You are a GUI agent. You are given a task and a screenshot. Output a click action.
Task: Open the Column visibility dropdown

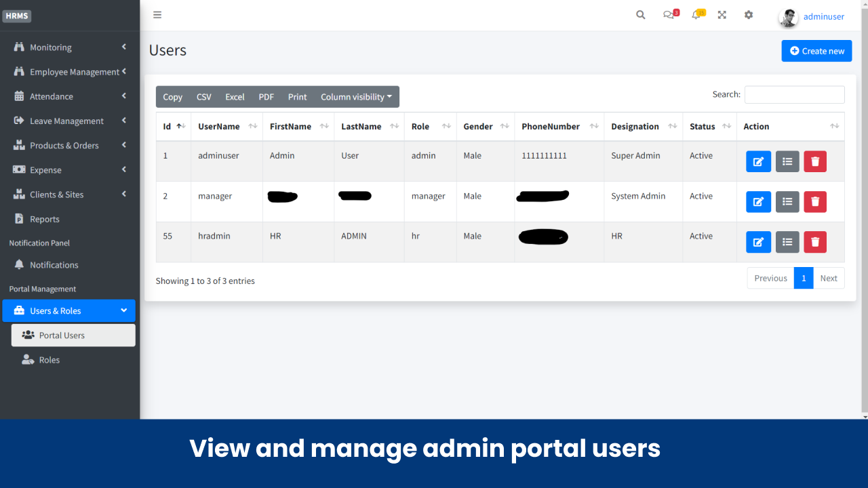point(356,96)
